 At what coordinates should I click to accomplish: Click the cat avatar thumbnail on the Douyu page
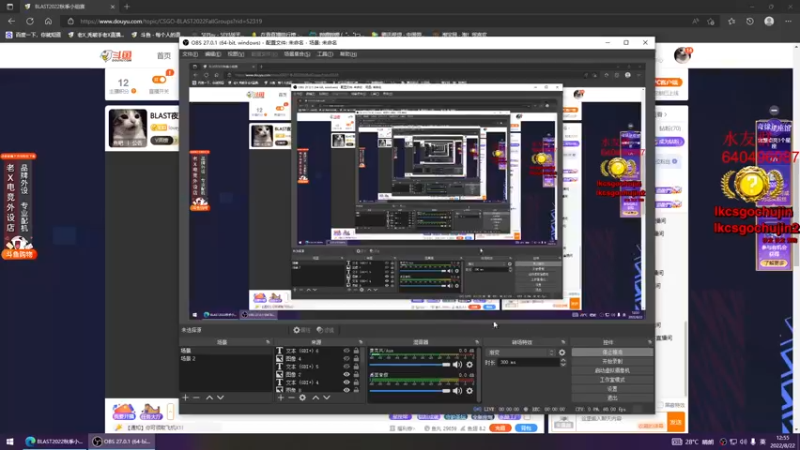(x=128, y=128)
